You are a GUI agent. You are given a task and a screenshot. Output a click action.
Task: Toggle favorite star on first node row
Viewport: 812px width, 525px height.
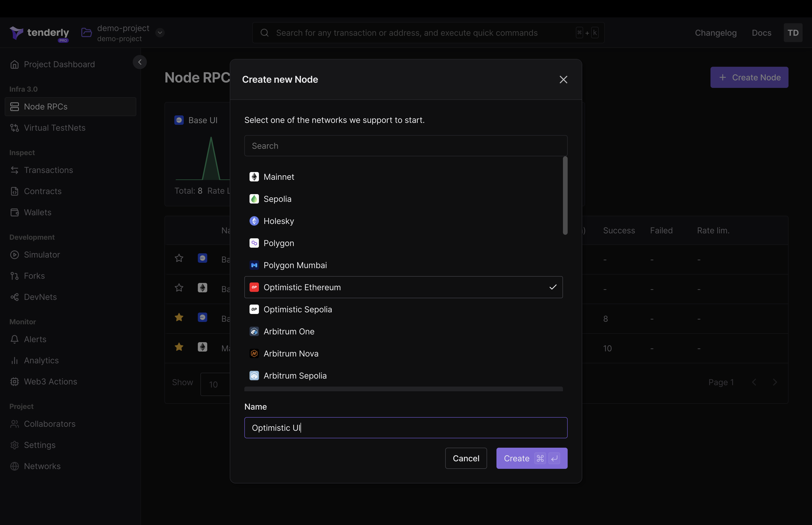[x=179, y=259]
